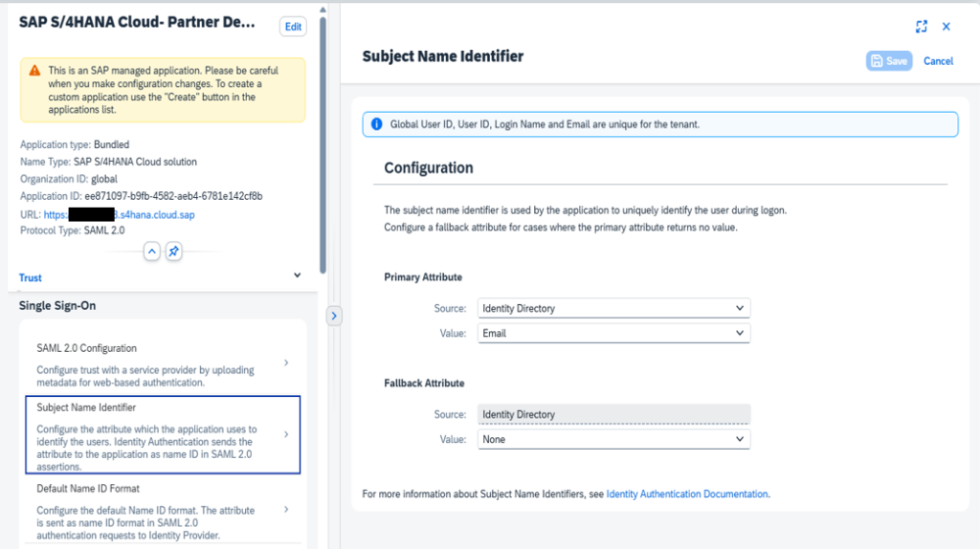The width and height of the screenshot is (980, 549).
Task: Select Subject Name Identifier list item
Action: [163, 435]
